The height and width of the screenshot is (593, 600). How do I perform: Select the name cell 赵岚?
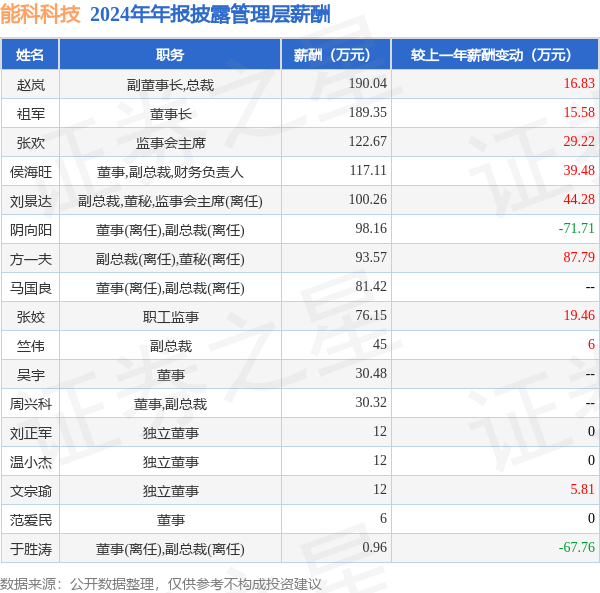tap(31, 85)
